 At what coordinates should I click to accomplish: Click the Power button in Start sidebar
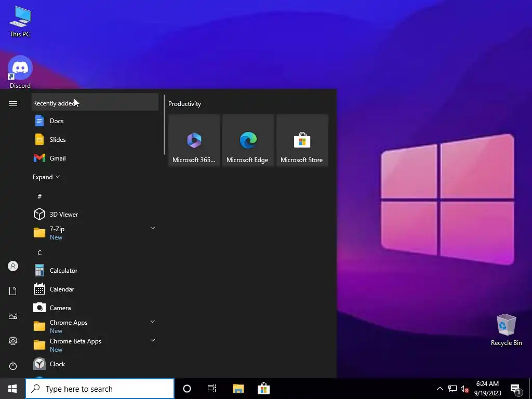coord(13,366)
